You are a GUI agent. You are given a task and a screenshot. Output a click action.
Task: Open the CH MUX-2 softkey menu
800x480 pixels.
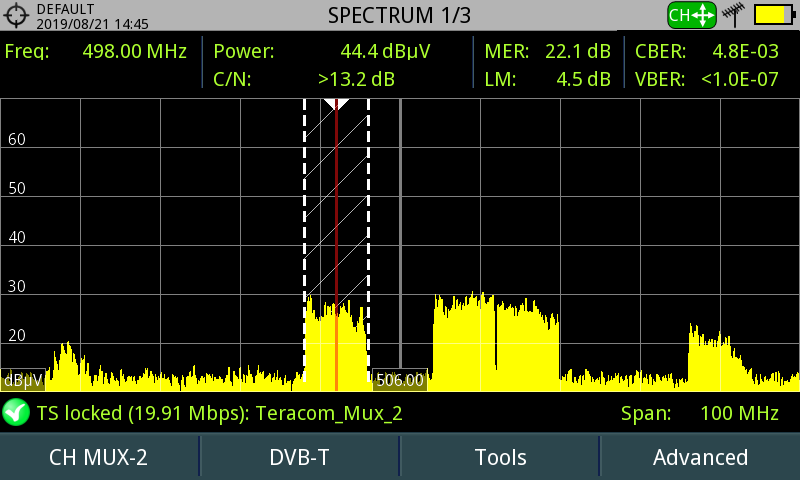point(98,458)
